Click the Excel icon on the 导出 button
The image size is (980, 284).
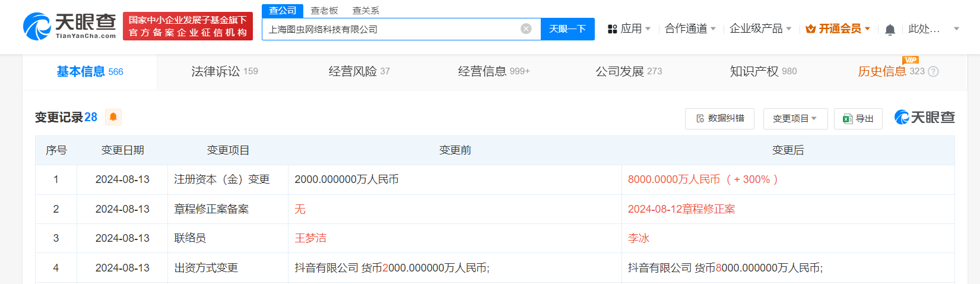click(848, 119)
